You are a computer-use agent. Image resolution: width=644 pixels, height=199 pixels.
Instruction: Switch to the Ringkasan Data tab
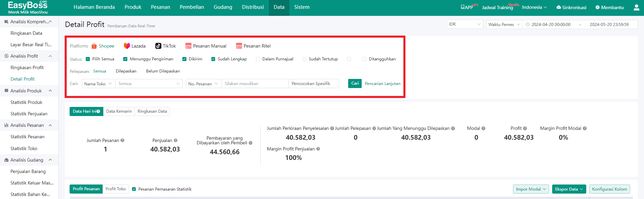[152, 111]
